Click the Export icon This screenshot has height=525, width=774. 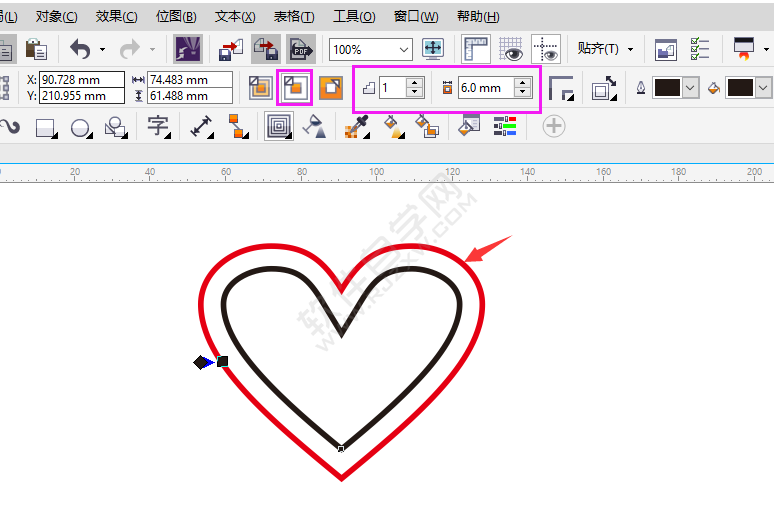(266, 49)
